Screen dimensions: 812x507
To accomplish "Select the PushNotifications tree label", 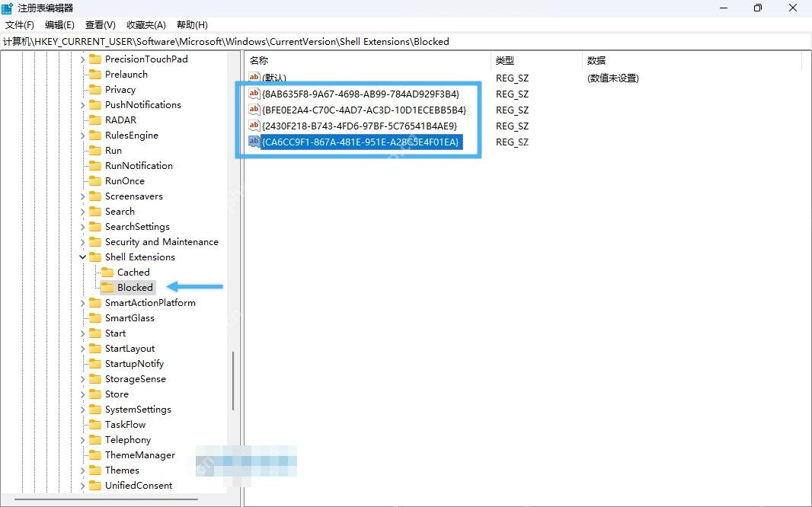I will [143, 105].
